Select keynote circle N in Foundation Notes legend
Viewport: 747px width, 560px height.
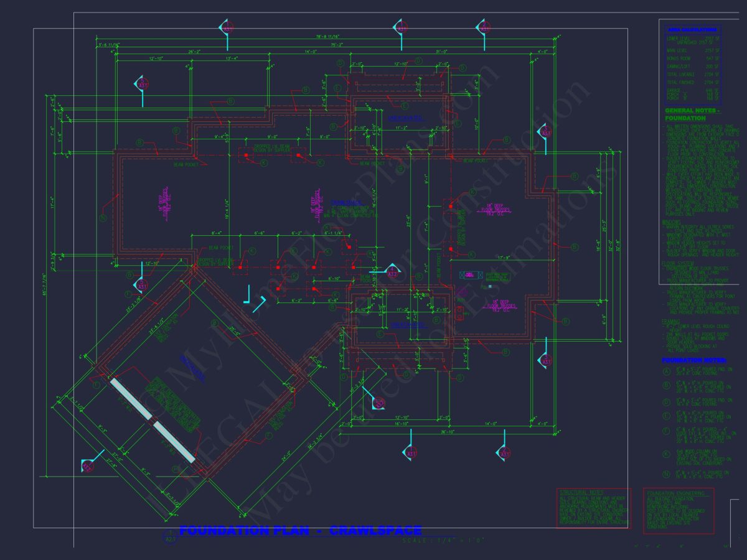point(667,474)
